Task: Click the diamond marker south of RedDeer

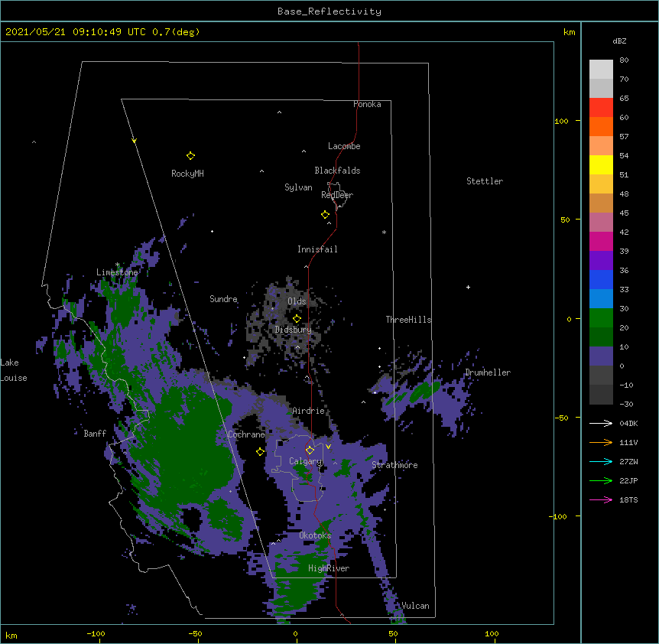Action: [325, 215]
